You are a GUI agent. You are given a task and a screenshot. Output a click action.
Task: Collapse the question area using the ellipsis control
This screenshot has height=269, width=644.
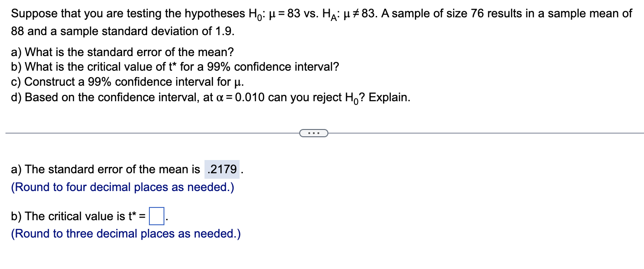click(x=313, y=133)
